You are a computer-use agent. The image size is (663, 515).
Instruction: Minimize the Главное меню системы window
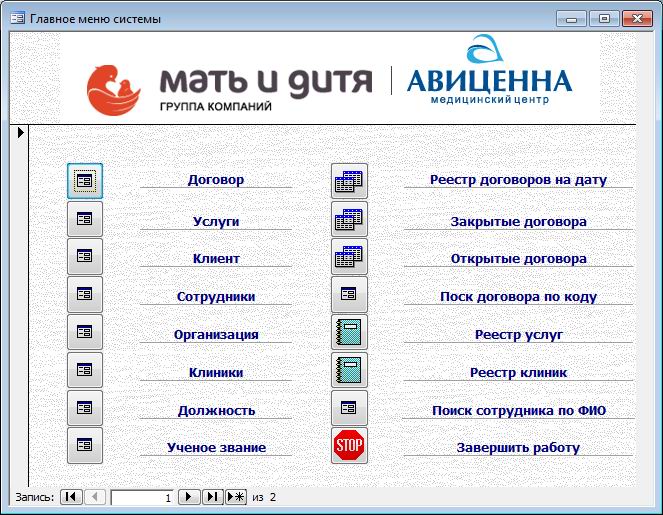point(571,19)
